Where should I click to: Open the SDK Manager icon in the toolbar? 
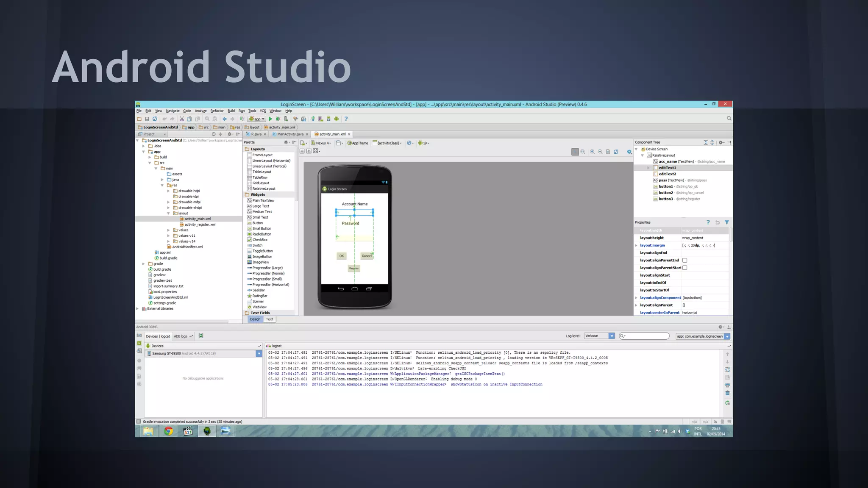328,119
